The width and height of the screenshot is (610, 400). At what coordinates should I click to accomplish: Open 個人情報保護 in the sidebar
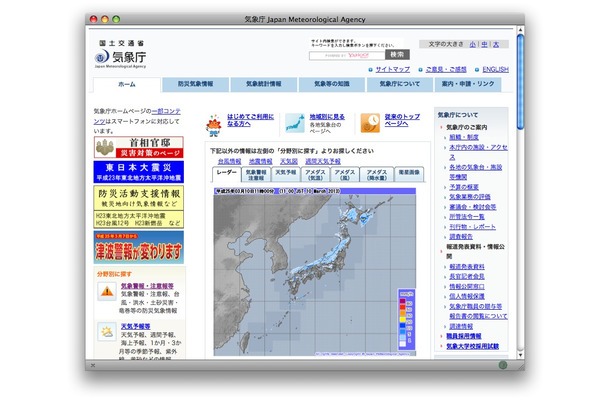pos(467,296)
